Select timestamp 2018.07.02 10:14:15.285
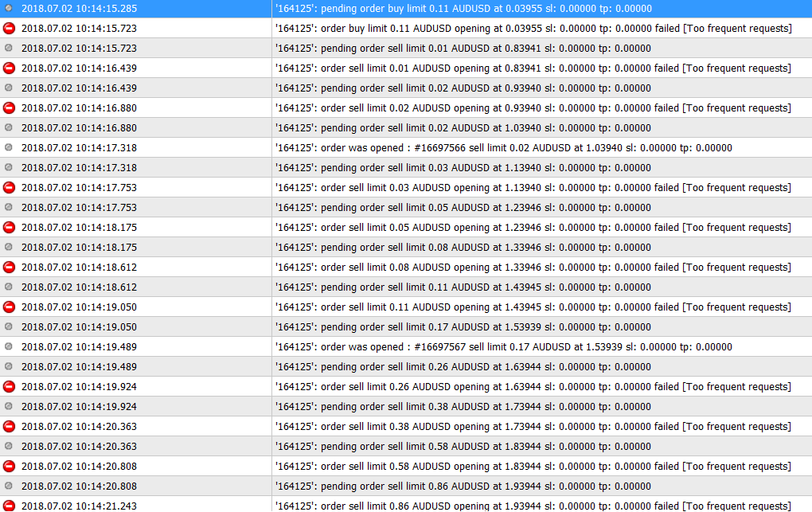This screenshot has height=512, width=812. tap(80, 8)
